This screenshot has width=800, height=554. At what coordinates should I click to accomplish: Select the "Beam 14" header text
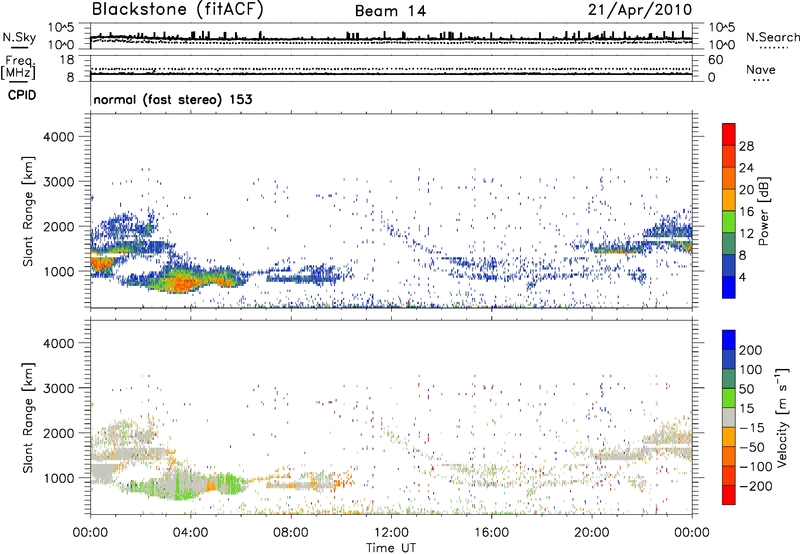(390, 11)
